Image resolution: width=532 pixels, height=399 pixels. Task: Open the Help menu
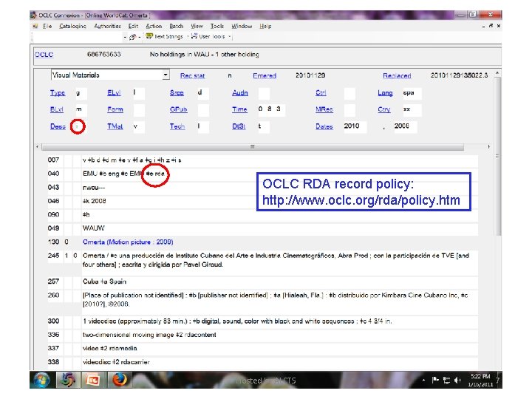(x=265, y=26)
